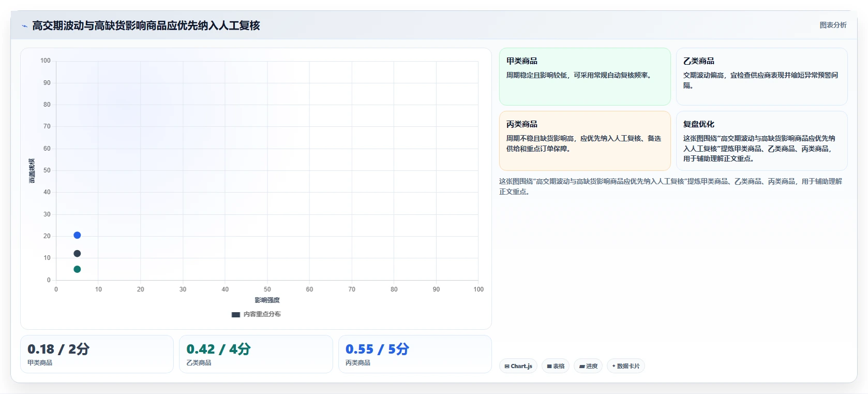
Task: Click the summary paragraph under the cards
Action: (670, 186)
